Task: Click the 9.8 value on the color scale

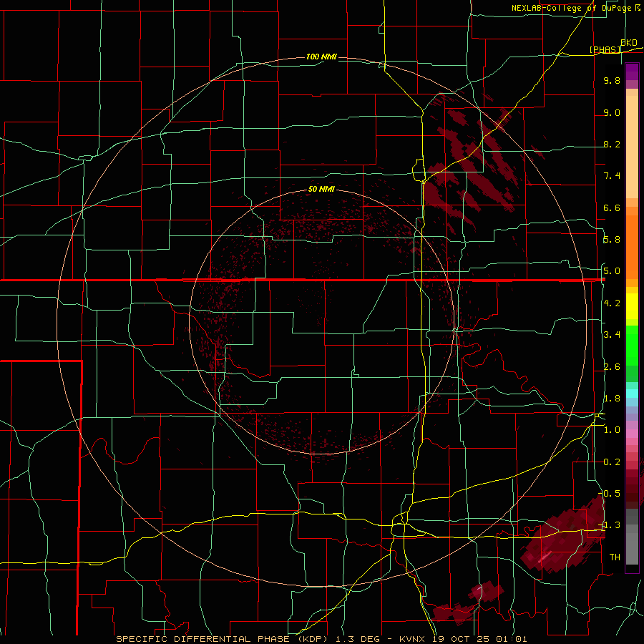Action: [x=612, y=80]
